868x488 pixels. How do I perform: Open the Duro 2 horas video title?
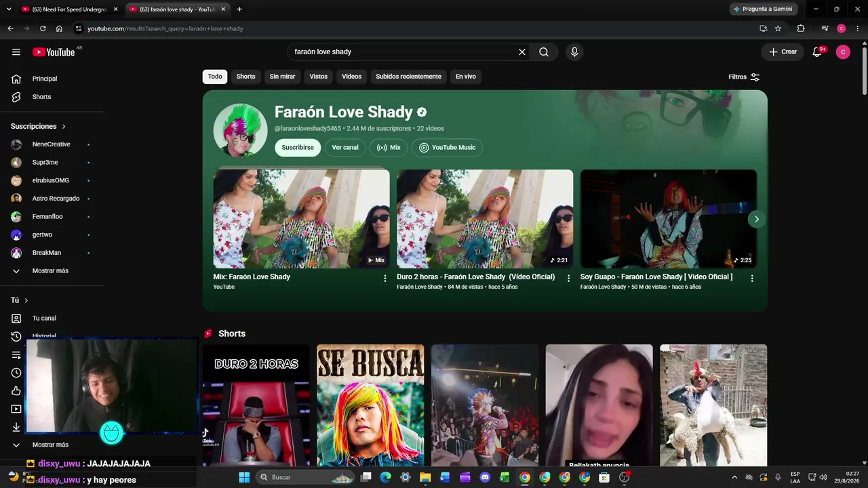pos(475,277)
